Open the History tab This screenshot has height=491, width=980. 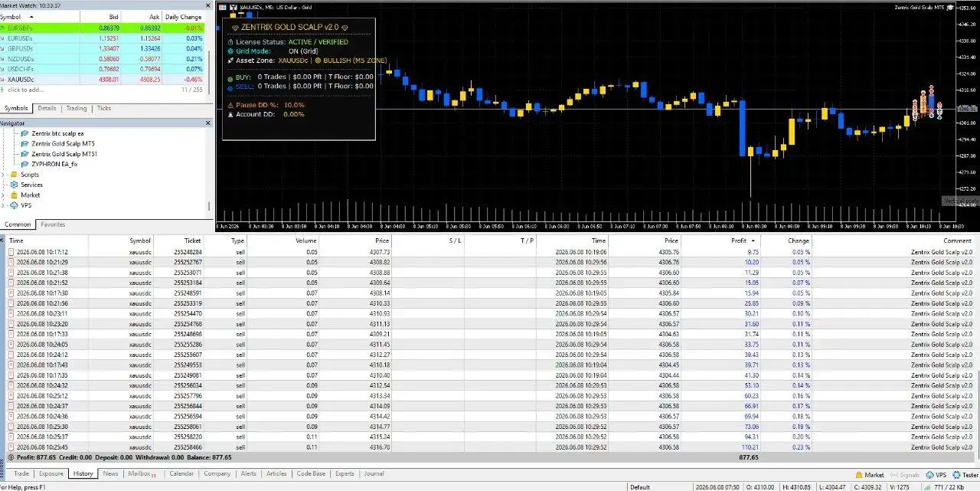pos(83,473)
